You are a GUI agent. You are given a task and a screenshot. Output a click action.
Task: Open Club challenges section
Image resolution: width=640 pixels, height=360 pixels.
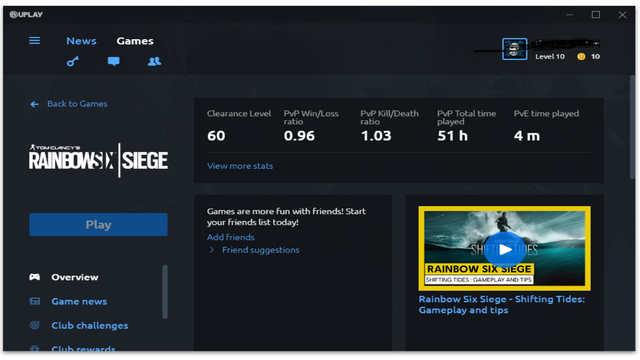pyautogui.click(x=90, y=325)
